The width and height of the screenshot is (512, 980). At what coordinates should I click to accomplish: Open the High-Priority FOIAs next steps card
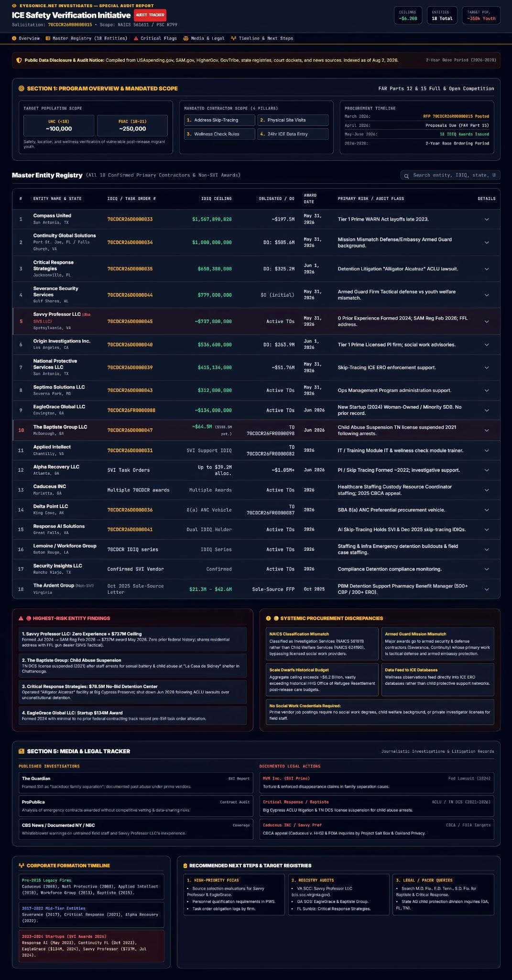pyautogui.click(x=234, y=894)
